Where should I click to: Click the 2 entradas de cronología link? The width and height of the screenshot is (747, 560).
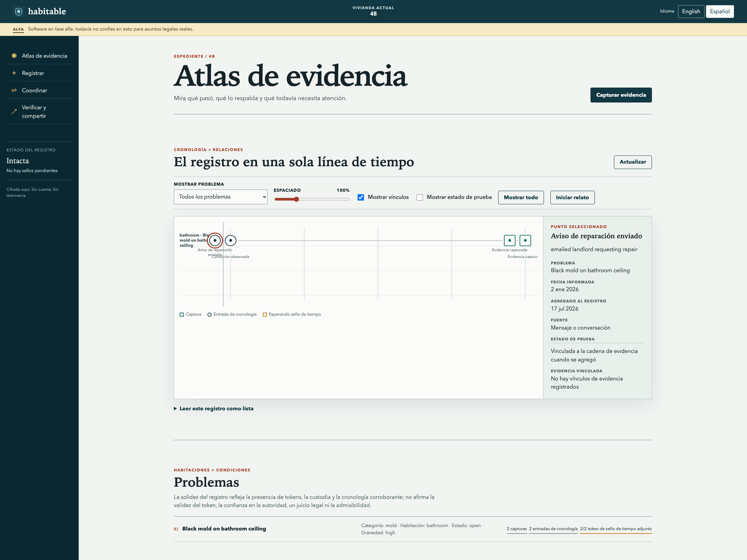553,529
